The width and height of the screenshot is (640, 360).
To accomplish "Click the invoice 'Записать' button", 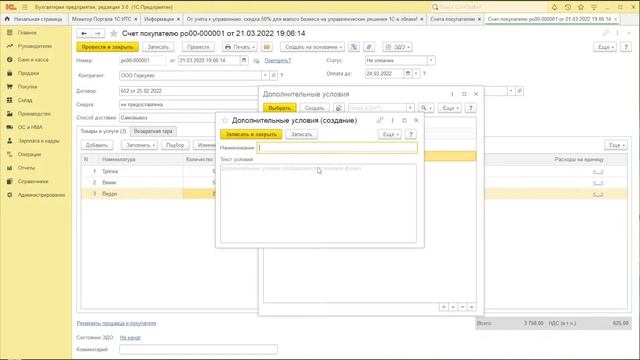I will (x=158, y=47).
